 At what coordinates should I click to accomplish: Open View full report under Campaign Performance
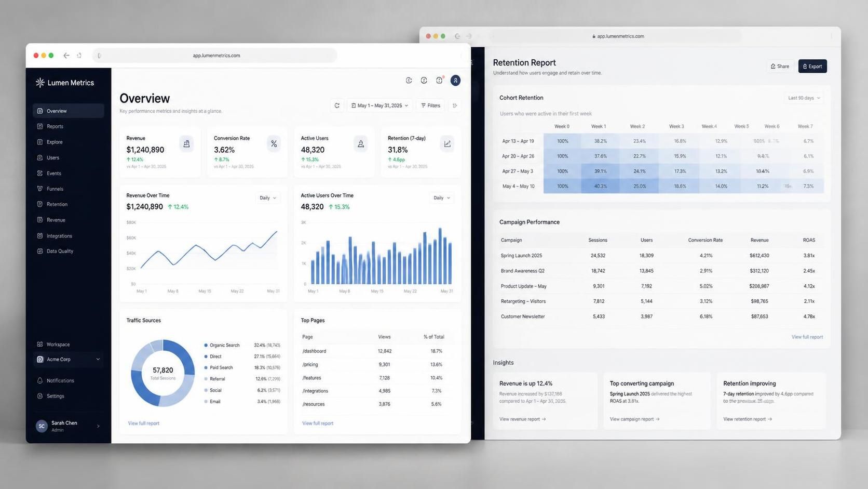[x=807, y=337]
